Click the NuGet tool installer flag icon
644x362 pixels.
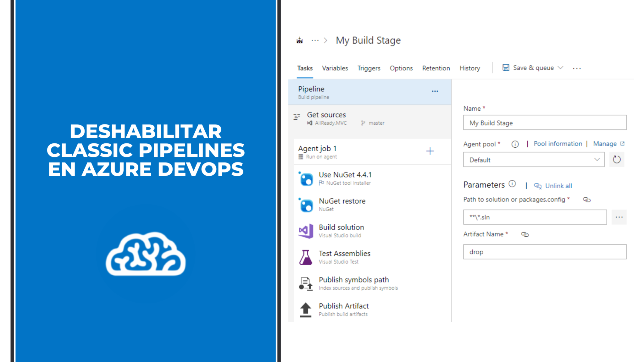[321, 183]
